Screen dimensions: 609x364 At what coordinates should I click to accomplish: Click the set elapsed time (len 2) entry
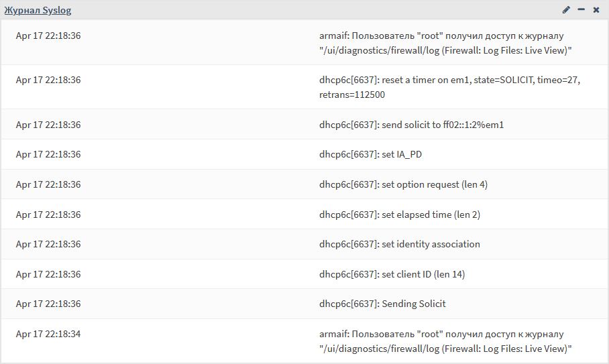[x=399, y=215]
